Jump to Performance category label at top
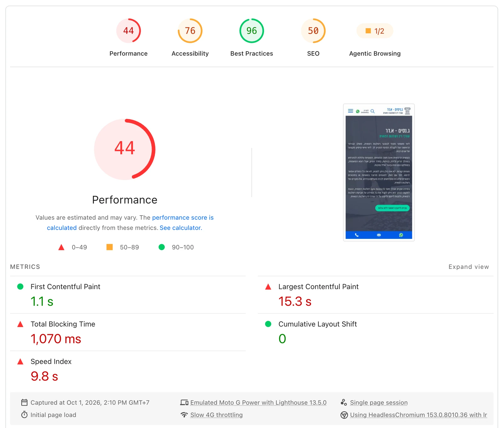504x428 pixels. (x=129, y=53)
